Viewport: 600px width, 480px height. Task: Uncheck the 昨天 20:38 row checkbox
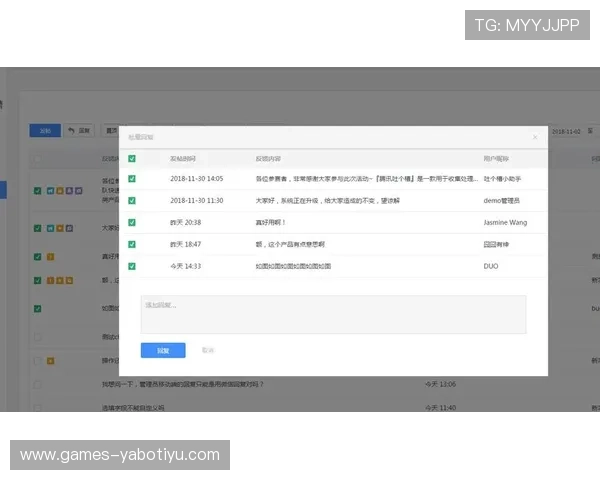(x=132, y=222)
